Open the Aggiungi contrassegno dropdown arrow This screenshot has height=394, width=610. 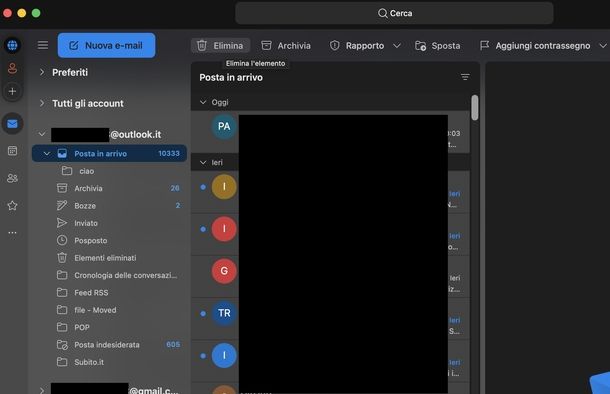tap(603, 46)
